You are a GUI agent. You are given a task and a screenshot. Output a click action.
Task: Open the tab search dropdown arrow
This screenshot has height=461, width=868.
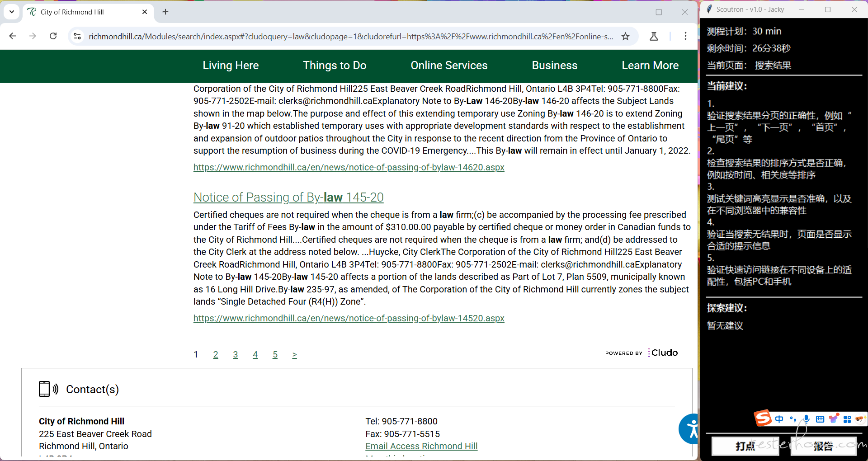[x=12, y=12]
